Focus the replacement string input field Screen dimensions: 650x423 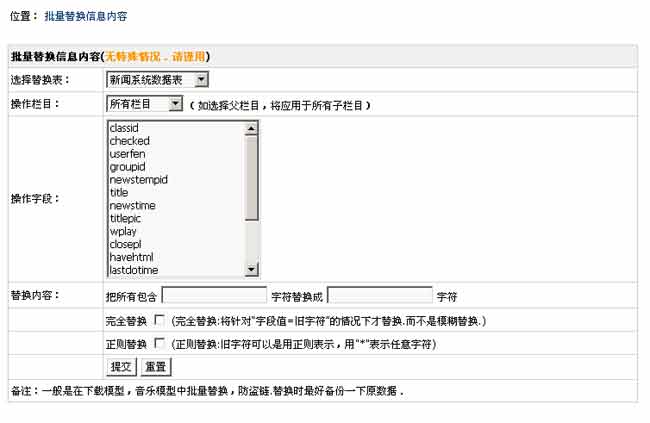tap(379, 297)
